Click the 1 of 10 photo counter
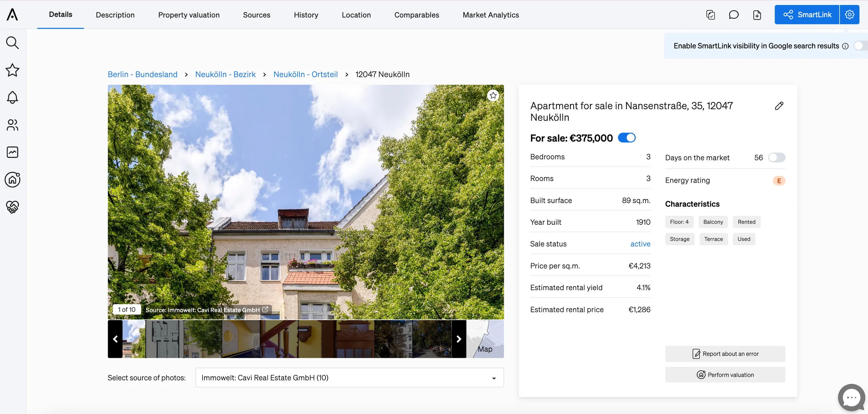 (127, 310)
